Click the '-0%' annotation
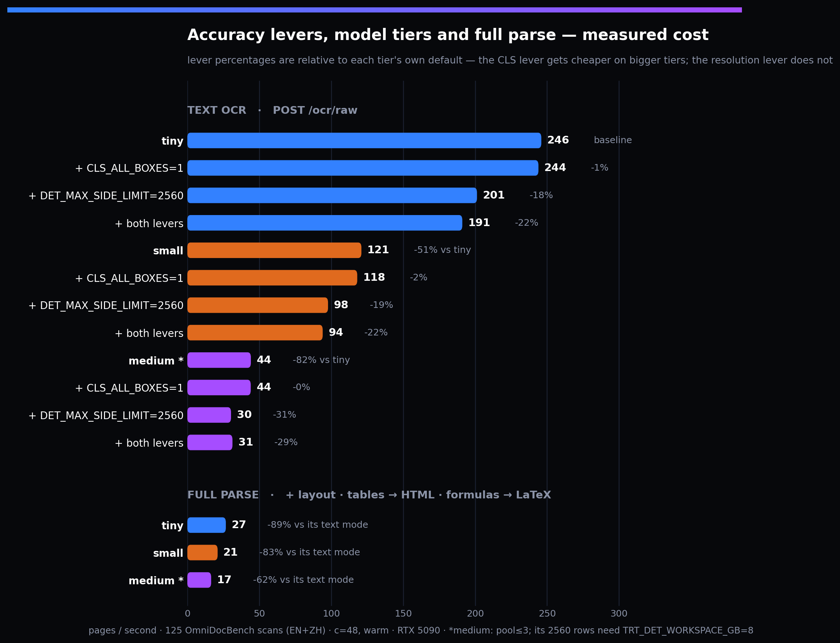840x643 pixels. pyautogui.click(x=302, y=387)
